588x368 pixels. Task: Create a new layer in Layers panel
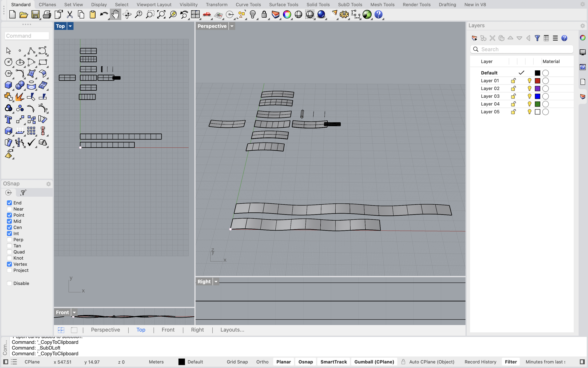tap(474, 38)
